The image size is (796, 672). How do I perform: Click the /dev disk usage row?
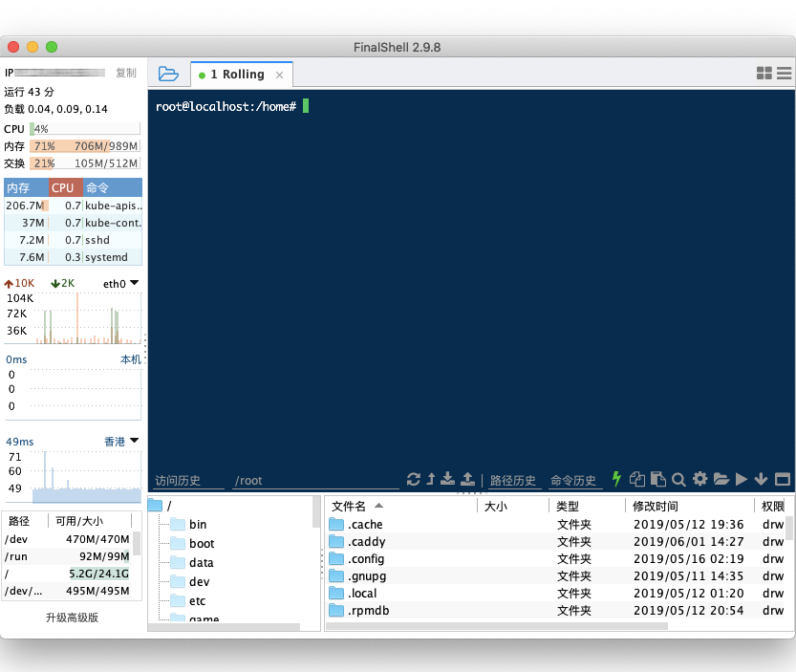(x=67, y=539)
